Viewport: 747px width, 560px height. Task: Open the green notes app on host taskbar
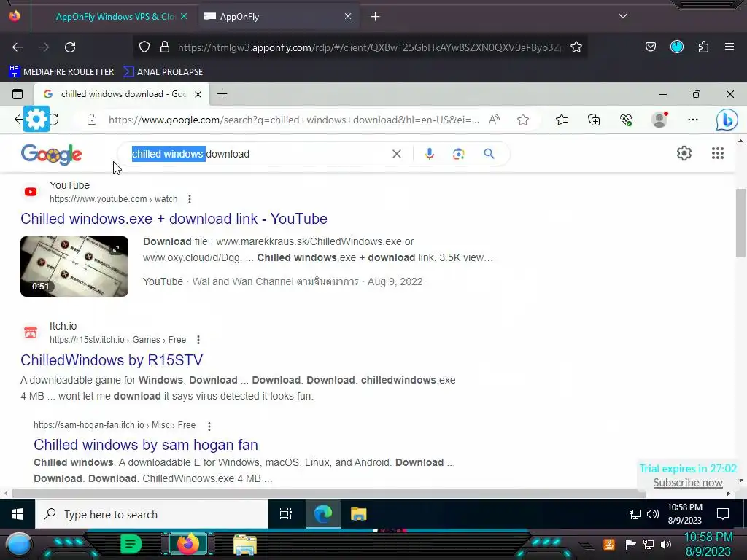click(131, 544)
